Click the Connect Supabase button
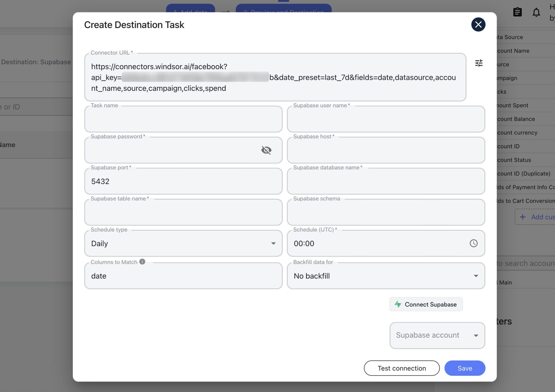Viewport: 555px width, 392px height. click(426, 304)
